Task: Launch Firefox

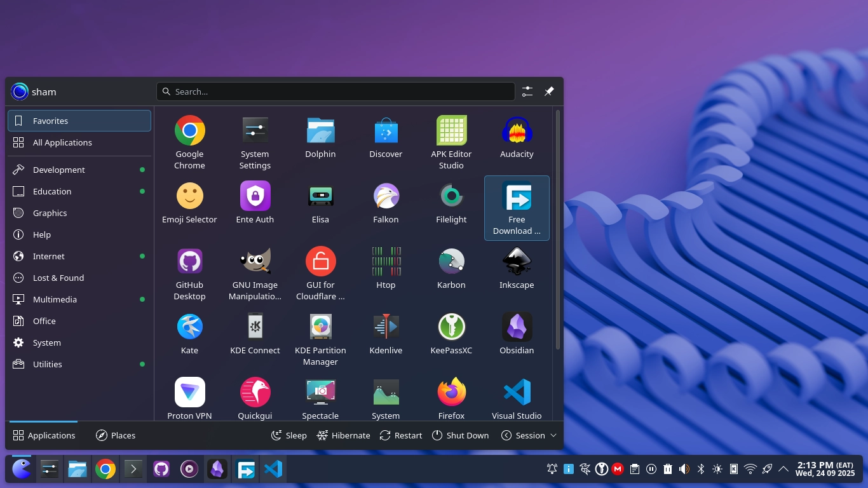Action: click(x=451, y=398)
